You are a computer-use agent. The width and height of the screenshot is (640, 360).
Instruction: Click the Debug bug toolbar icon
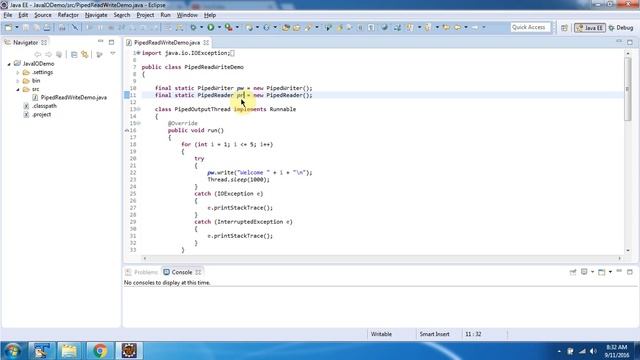193,27
